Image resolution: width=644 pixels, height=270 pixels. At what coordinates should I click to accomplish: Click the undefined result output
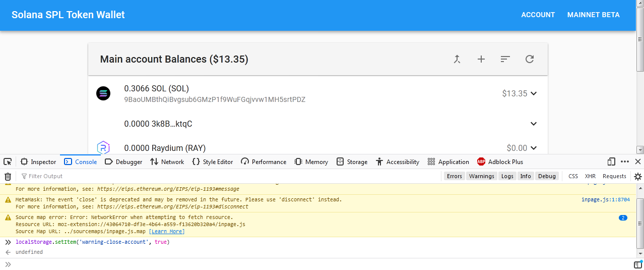coord(29,252)
